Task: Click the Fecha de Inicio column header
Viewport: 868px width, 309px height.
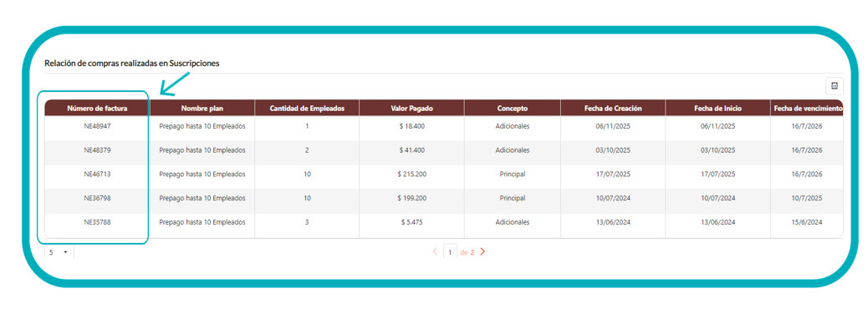Action: tap(718, 109)
